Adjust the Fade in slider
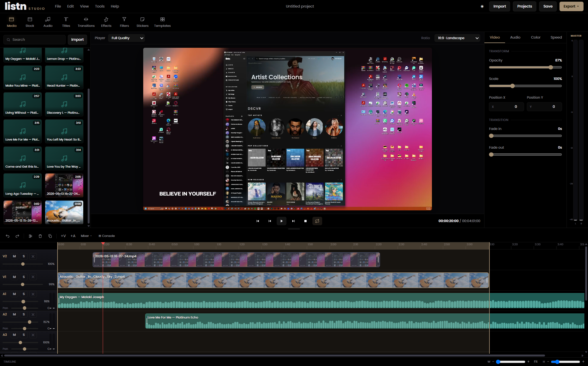The image size is (588, 366). (x=525, y=136)
